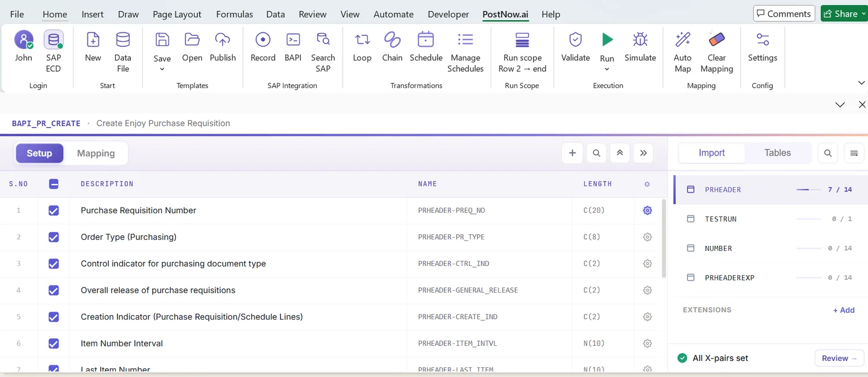Screen dimensions: 868x377
Task: Open the Settings config icon
Action: tap(763, 40)
